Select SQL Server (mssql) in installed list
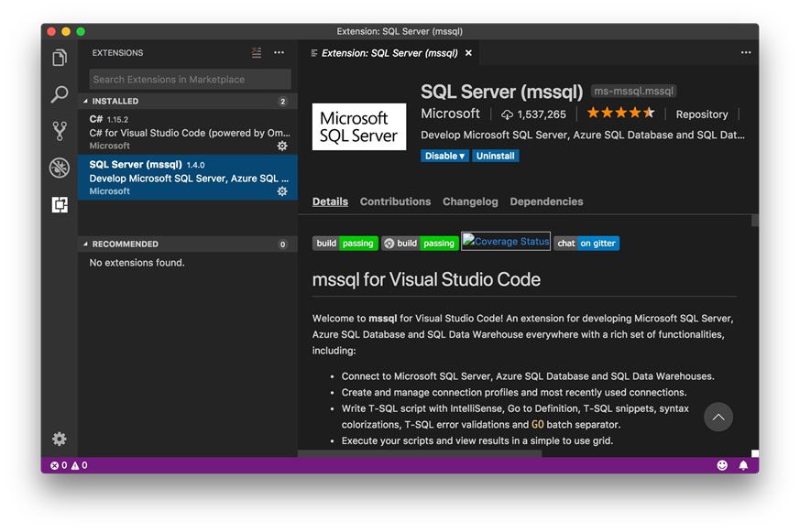Image resolution: width=800 pixels, height=532 pixels. [x=188, y=178]
